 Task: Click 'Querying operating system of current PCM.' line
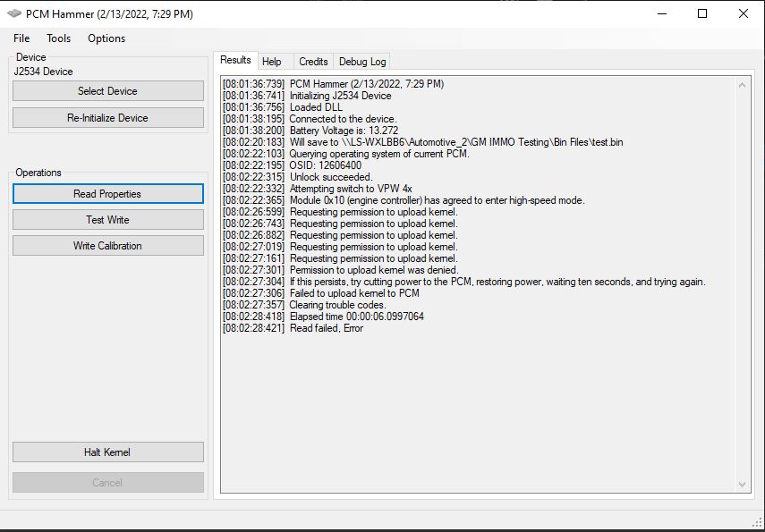point(346,154)
